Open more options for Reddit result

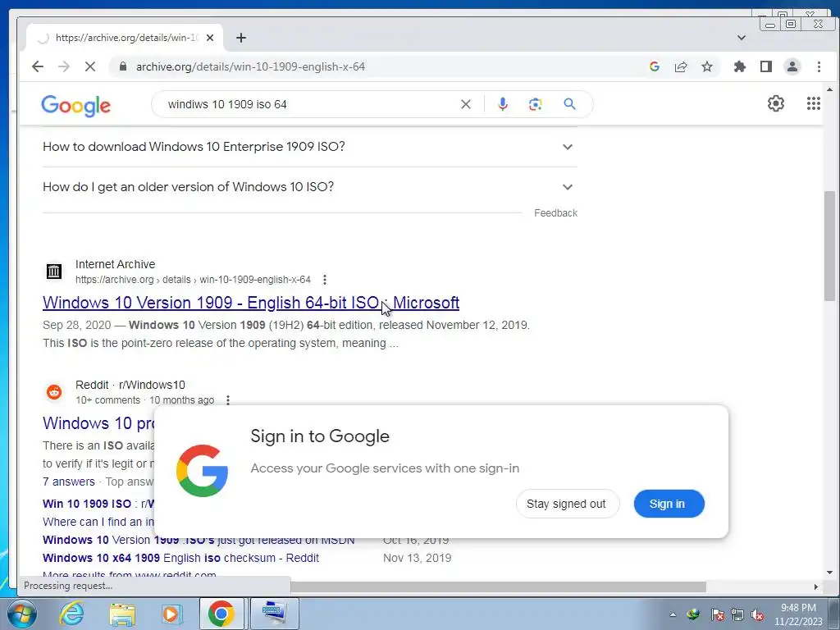[x=228, y=400]
